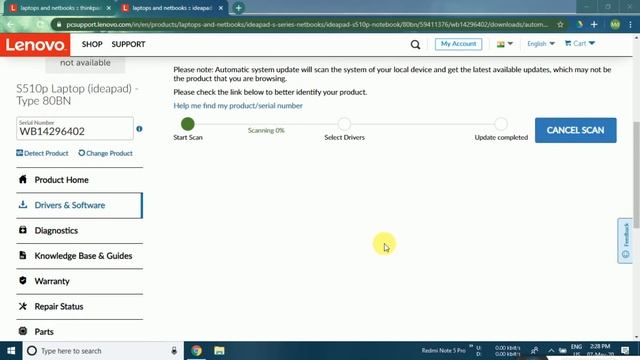Select Knowledge Base & Guides
Screen dimensions: 640x360
point(80,256)
